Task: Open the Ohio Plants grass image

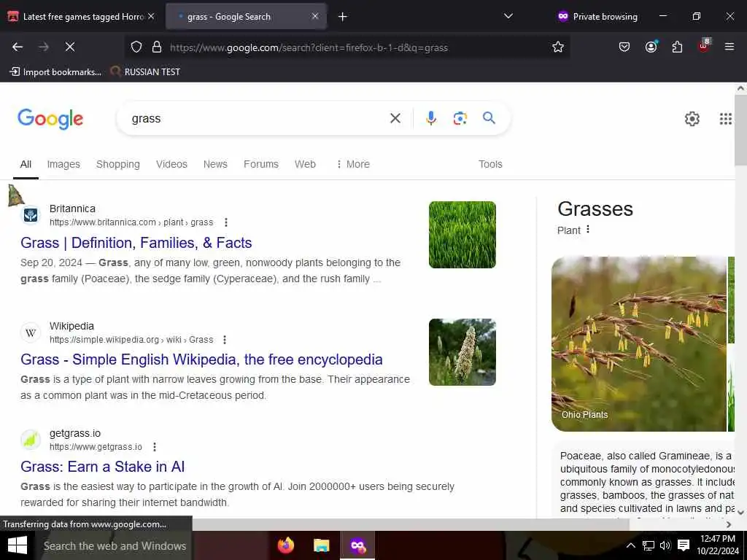Action: pos(639,344)
